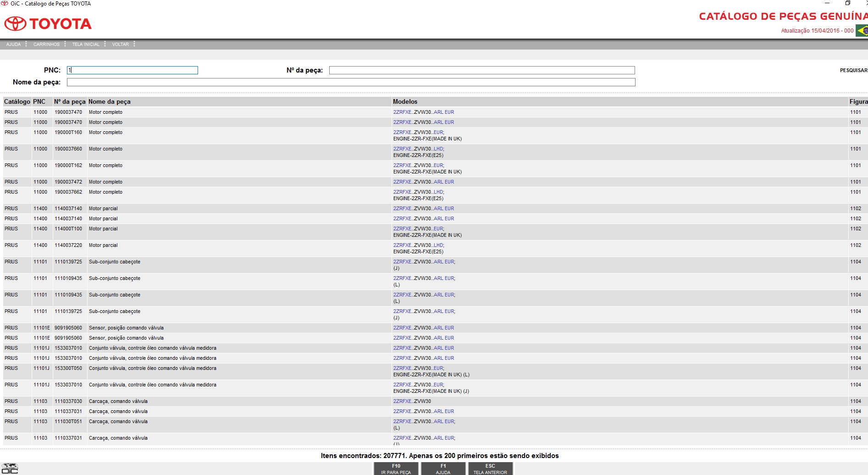
Task: Click the Brazil flag icon
Action: (x=862, y=31)
